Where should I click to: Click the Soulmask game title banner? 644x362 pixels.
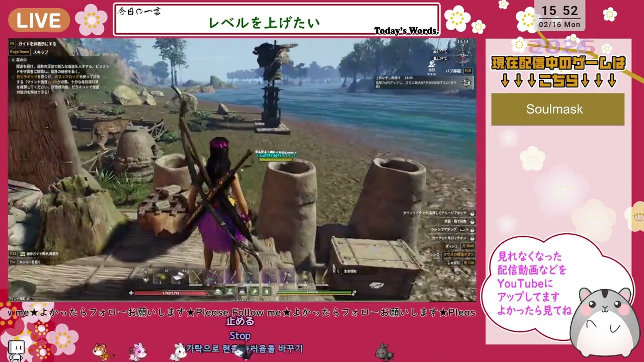[557, 109]
